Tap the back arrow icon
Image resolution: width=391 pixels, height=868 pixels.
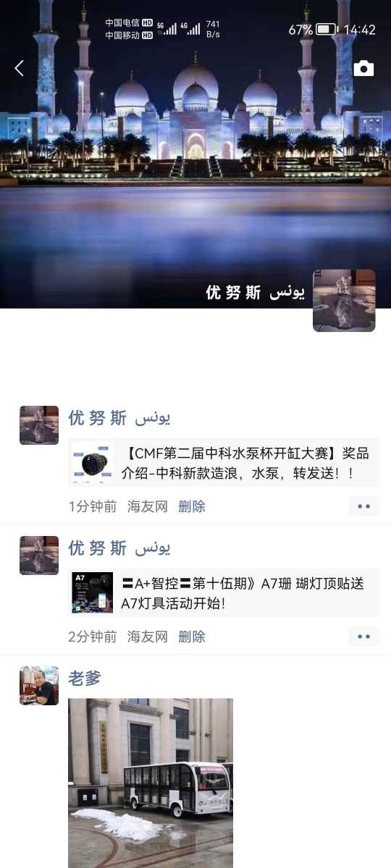tap(20, 69)
